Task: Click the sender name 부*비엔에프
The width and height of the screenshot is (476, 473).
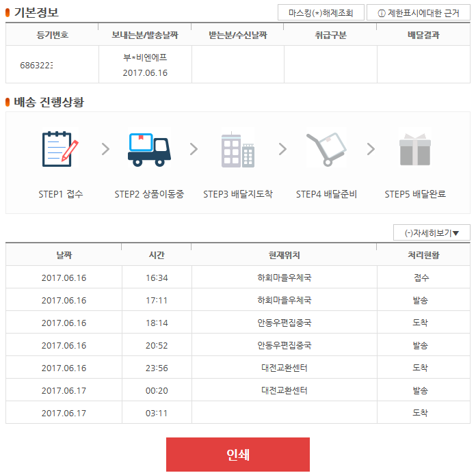Action: (x=145, y=58)
